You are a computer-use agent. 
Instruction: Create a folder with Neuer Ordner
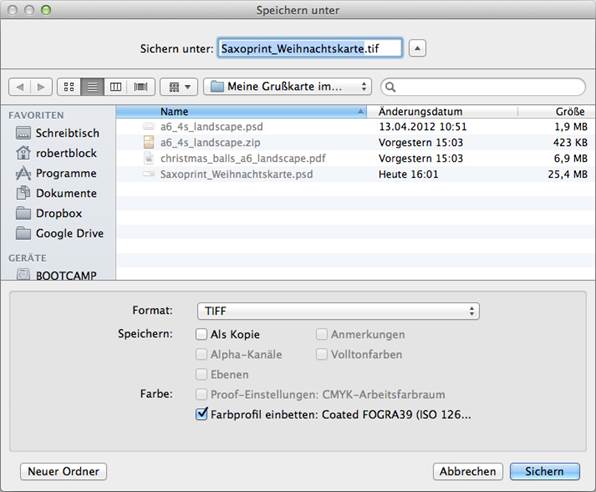[x=63, y=471]
